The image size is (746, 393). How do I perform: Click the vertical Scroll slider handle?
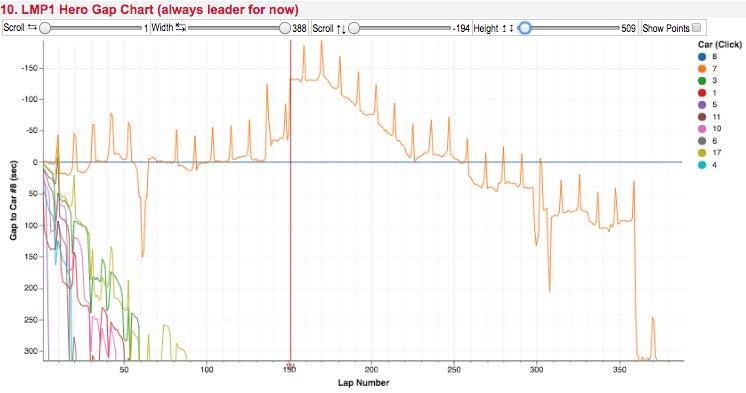tap(353, 28)
